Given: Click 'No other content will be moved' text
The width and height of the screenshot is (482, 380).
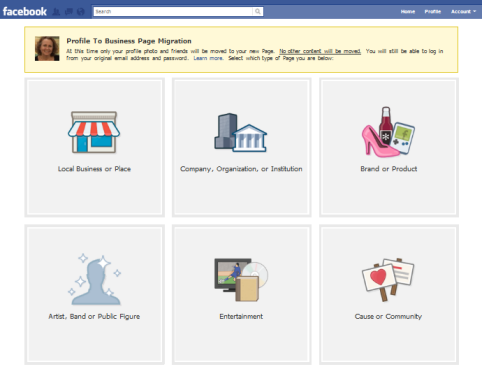Looking at the screenshot, I should [320, 51].
